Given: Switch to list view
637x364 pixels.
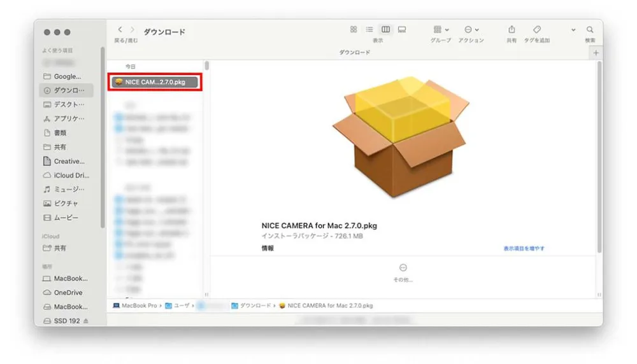Looking at the screenshot, I should click(369, 29).
